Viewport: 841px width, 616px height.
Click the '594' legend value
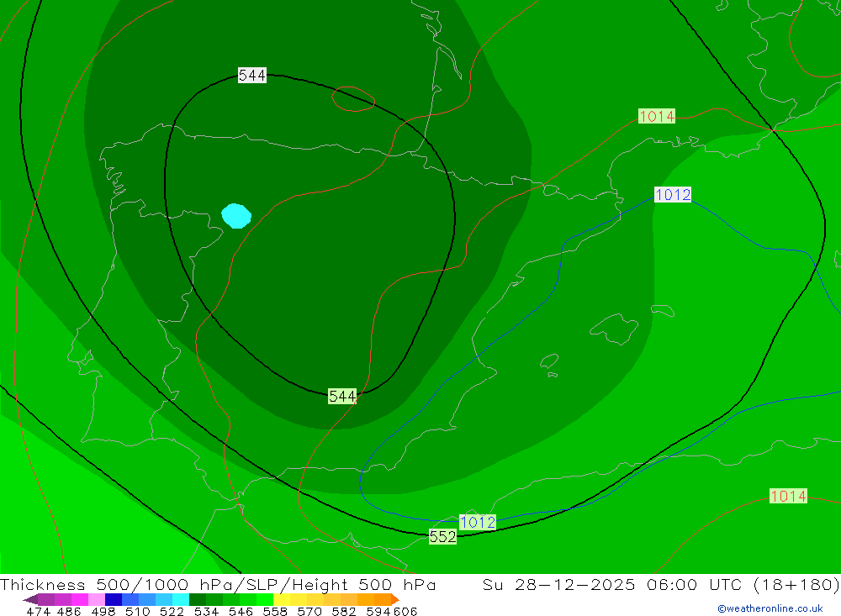pos(378,611)
